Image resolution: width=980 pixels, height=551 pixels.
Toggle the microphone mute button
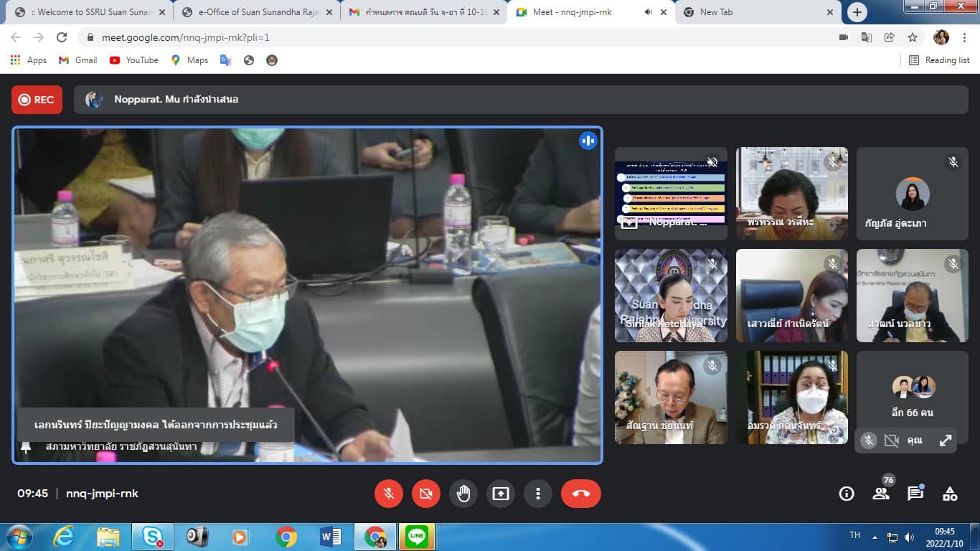pos(389,494)
